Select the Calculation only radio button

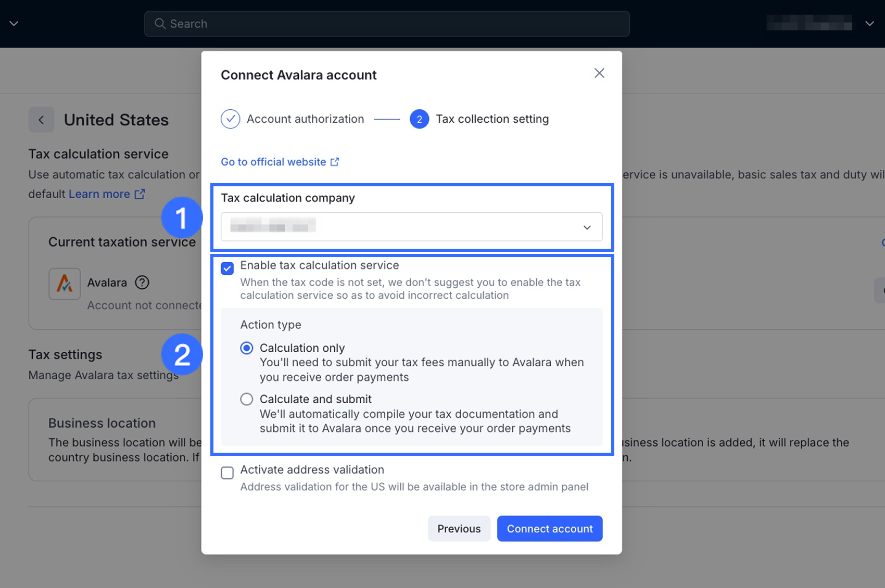(x=247, y=348)
